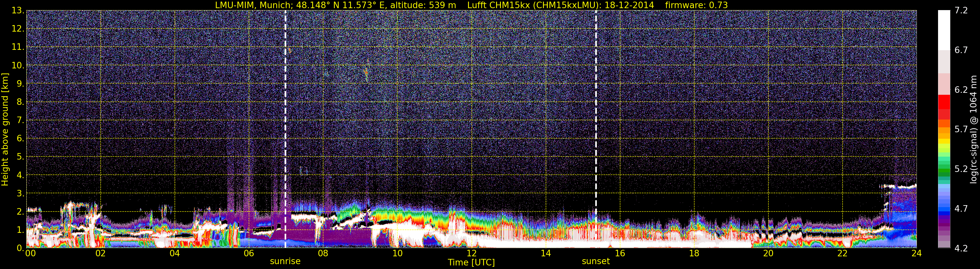Click the colorbar value '7.2'
The image size is (980, 269).
961,11
